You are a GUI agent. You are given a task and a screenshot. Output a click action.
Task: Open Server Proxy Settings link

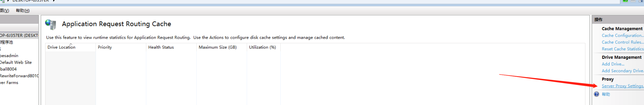point(623,86)
